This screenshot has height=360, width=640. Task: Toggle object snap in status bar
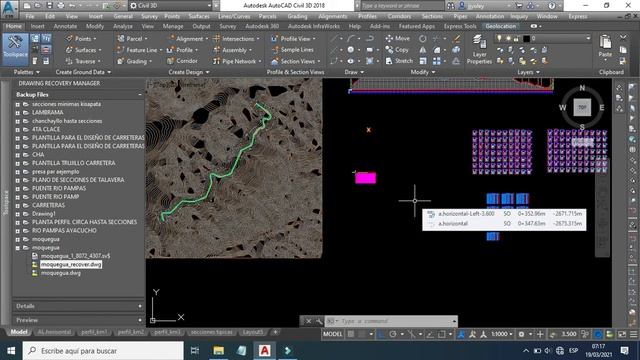[442, 334]
